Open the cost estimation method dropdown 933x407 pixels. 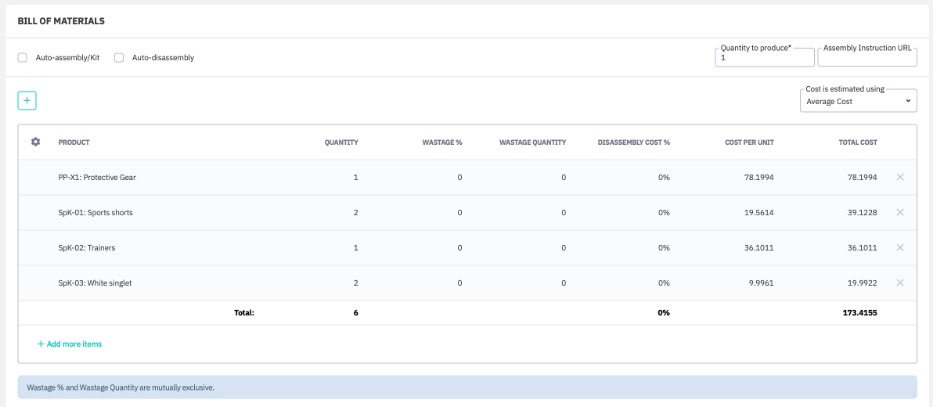860,101
